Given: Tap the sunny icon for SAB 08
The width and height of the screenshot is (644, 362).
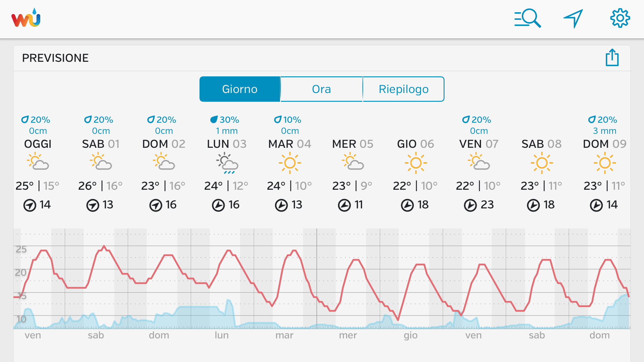Looking at the screenshot, I should point(542,163).
